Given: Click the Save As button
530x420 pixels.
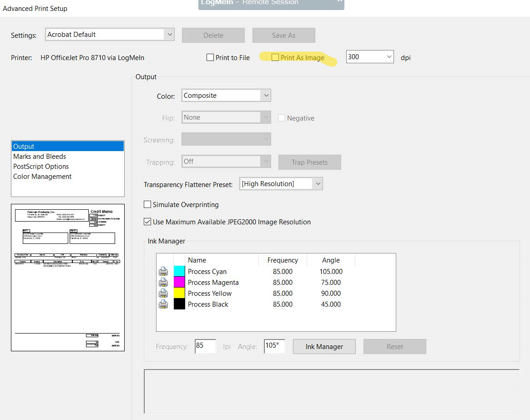Looking at the screenshot, I should pyautogui.click(x=283, y=35).
